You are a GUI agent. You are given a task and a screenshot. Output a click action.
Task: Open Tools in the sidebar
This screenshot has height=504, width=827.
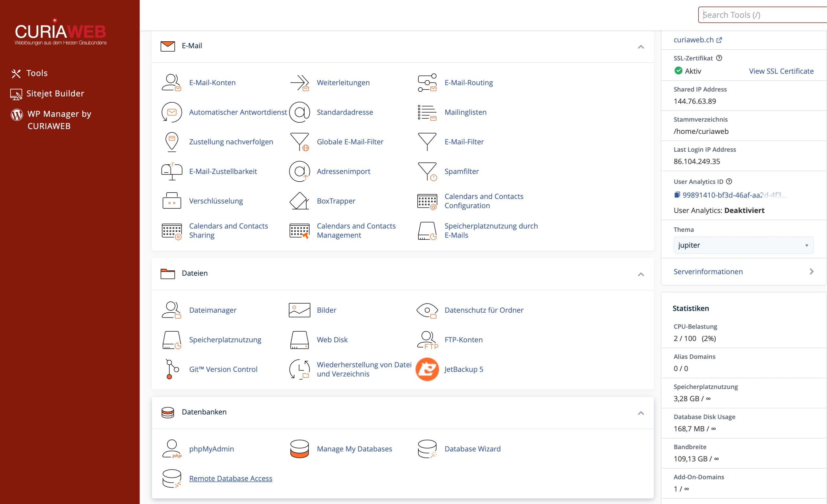coord(29,73)
